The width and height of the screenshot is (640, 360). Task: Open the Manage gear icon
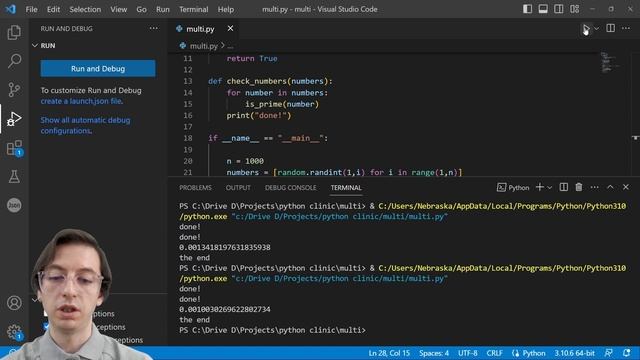14,331
